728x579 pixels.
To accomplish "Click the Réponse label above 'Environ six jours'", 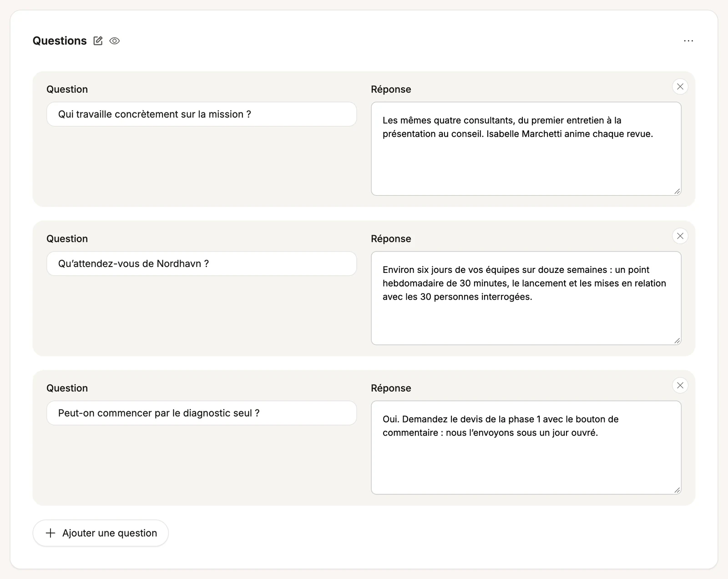I will click(391, 239).
